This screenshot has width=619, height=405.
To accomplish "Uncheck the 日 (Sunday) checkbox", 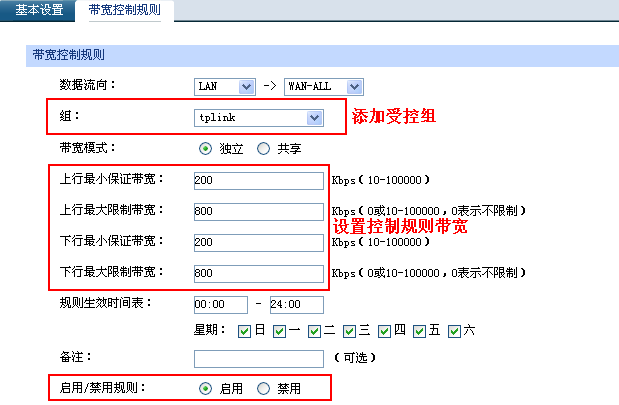I will pyautogui.click(x=245, y=331).
